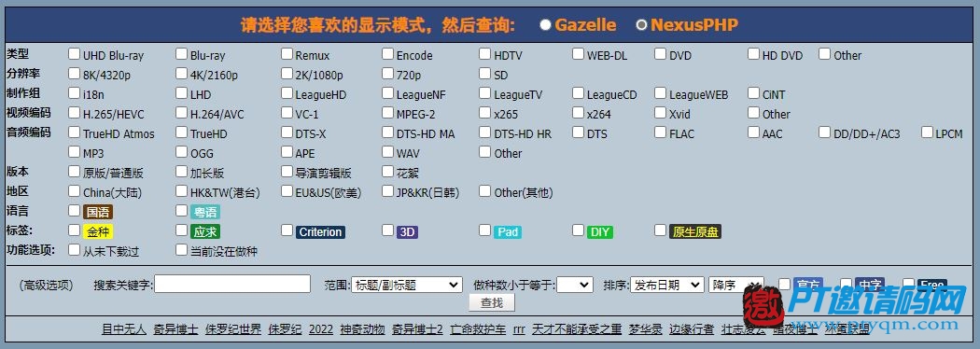980x349 pixels.
Task: Check the DD/DD+/AC3 audio checkbox
Action: coord(825,133)
